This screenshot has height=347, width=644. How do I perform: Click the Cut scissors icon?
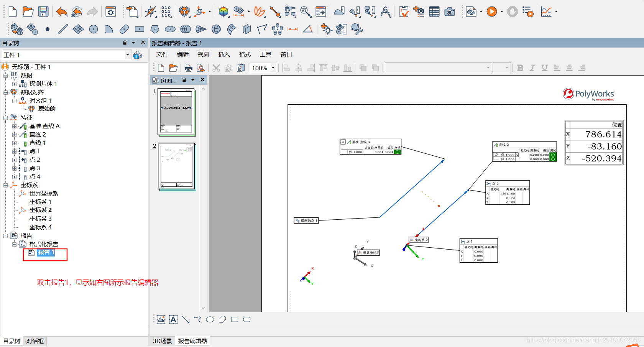point(216,68)
